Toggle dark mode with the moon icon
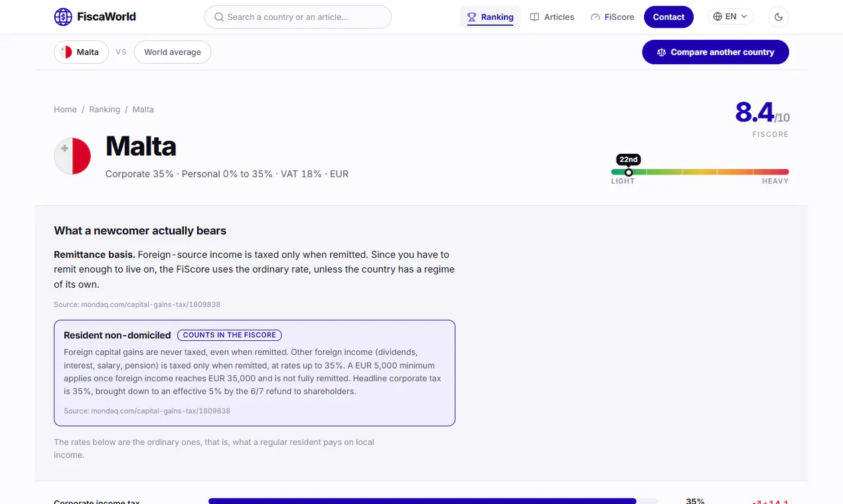Image resolution: width=843 pixels, height=504 pixels. [778, 17]
